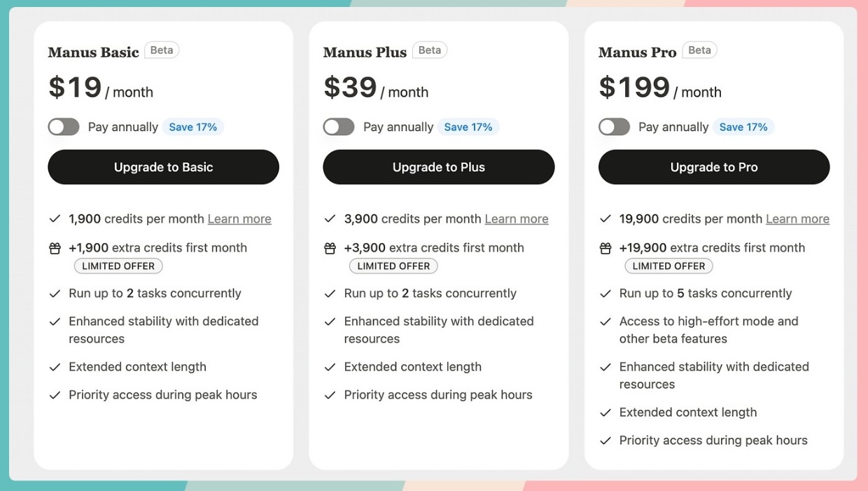This screenshot has width=868, height=491.
Task: Click checkmark next to high-effort mode access
Action: point(605,321)
